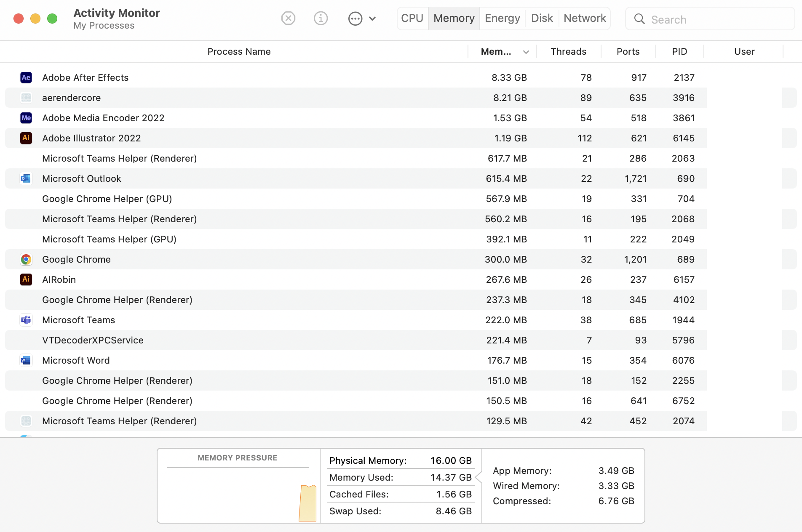The height and width of the screenshot is (532, 802).
Task: Click in the Search field
Action: pos(716,19)
